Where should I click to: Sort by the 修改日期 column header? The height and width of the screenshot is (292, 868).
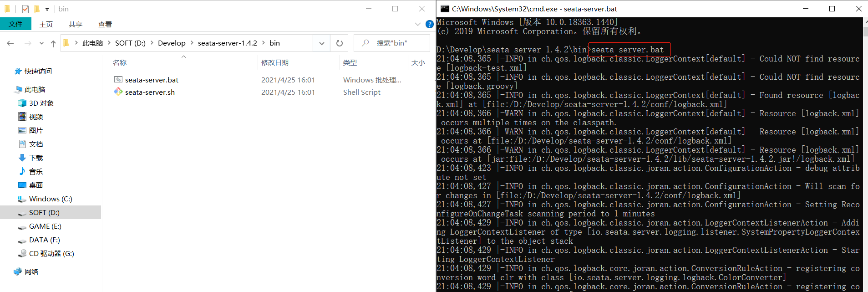(275, 62)
